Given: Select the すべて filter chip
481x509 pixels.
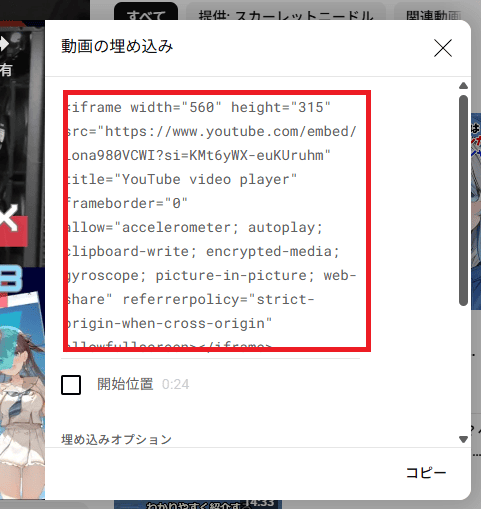Looking at the screenshot, I should (146, 13).
